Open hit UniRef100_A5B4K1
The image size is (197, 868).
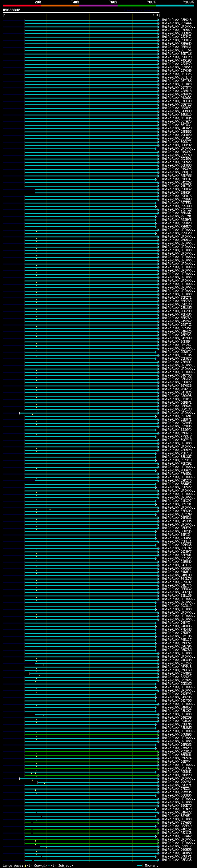point(177,47)
